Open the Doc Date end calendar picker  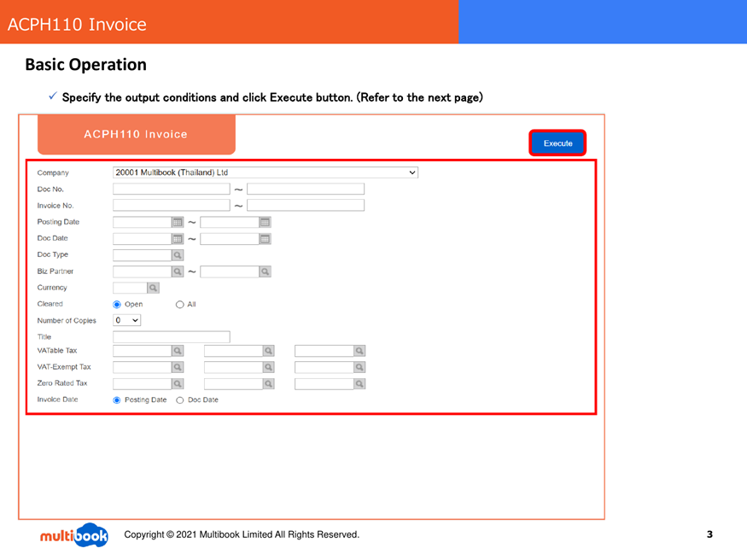click(x=265, y=239)
